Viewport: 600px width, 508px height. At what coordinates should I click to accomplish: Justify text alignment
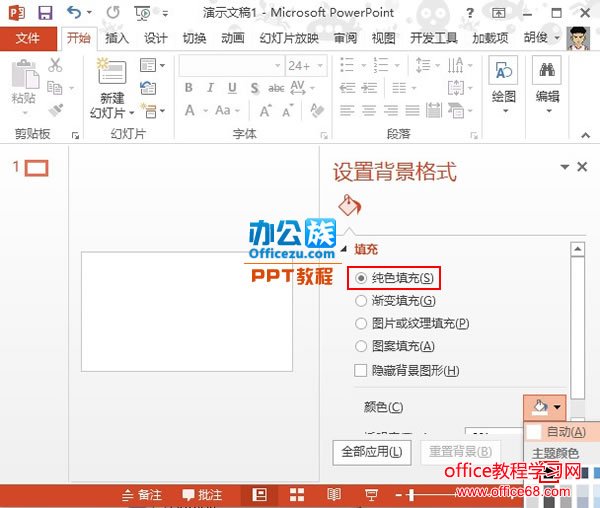pyautogui.click(x=412, y=111)
